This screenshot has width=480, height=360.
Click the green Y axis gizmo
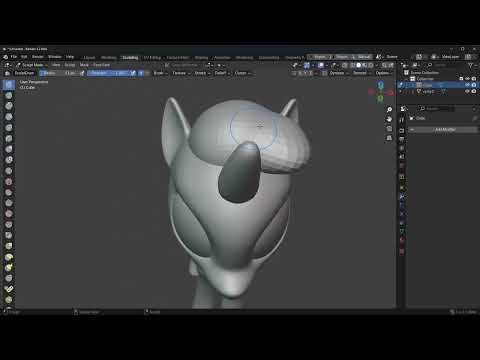(x=381, y=99)
